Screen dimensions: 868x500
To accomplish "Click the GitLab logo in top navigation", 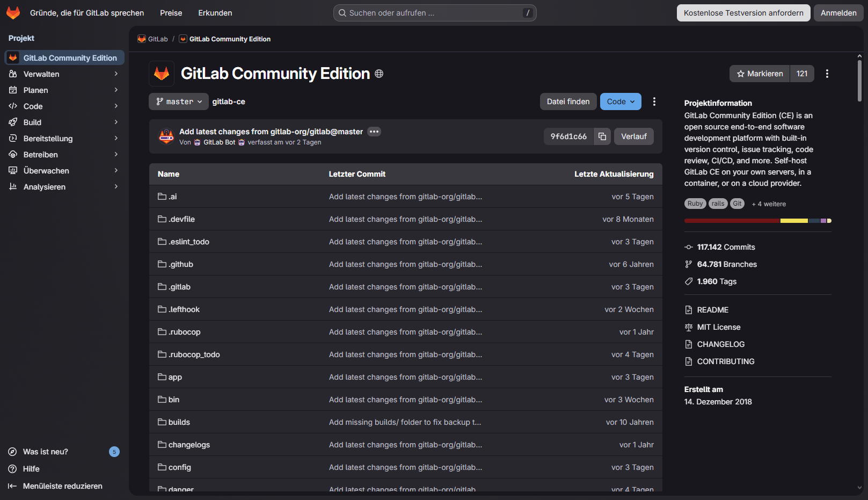I will (13, 13).
